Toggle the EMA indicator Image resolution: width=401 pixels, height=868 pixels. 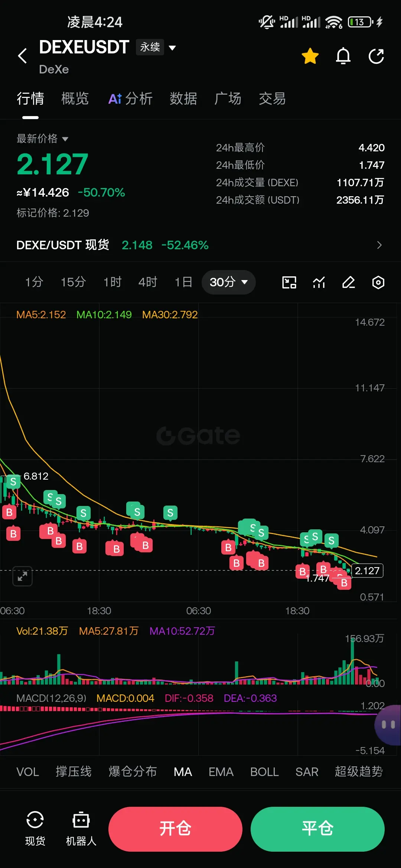coord(221,772)
